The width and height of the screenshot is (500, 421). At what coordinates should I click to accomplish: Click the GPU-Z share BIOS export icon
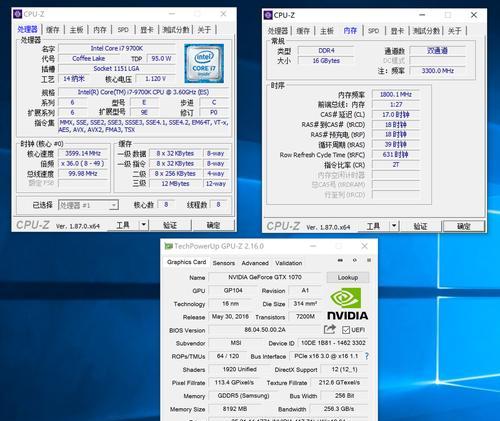tap(329, 329)
